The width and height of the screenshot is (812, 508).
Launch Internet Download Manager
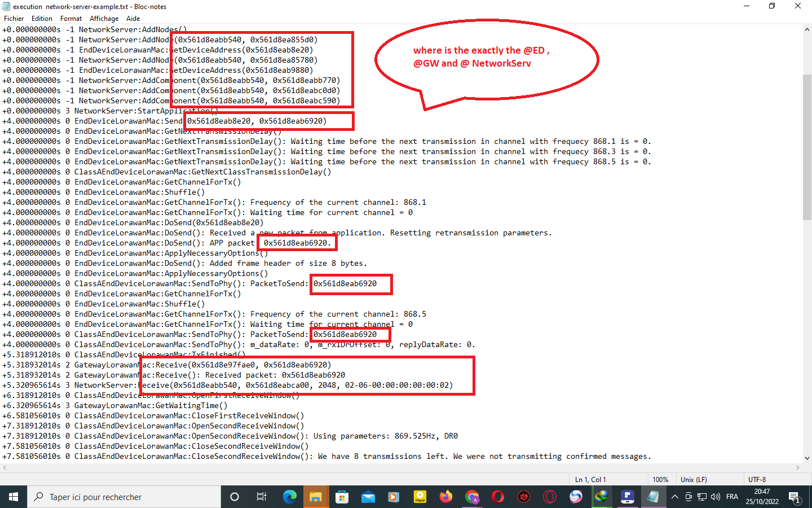601,497
